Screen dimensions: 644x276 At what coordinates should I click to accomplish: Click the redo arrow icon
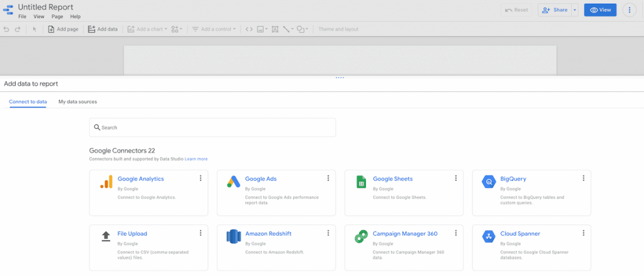pyautogui.click(x=18, y=29)
